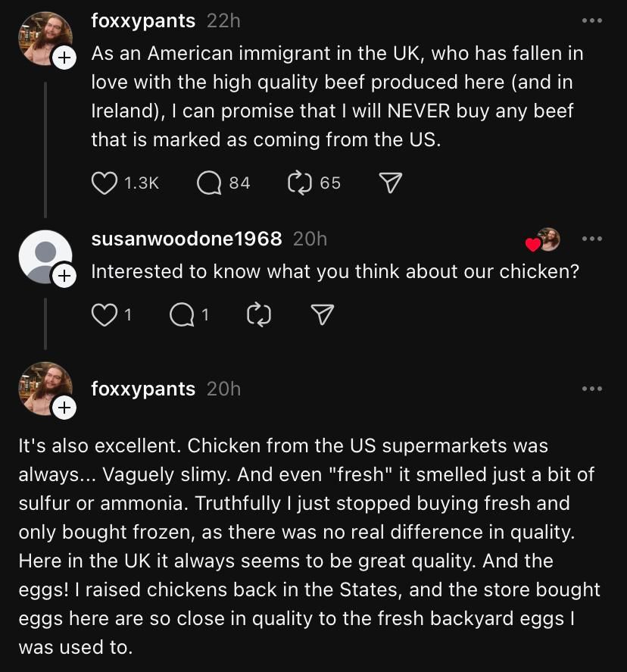This screenshot has width=627, height=672.
Task: View who liked via heart avatar badge
Action: [x=543, y=240]
